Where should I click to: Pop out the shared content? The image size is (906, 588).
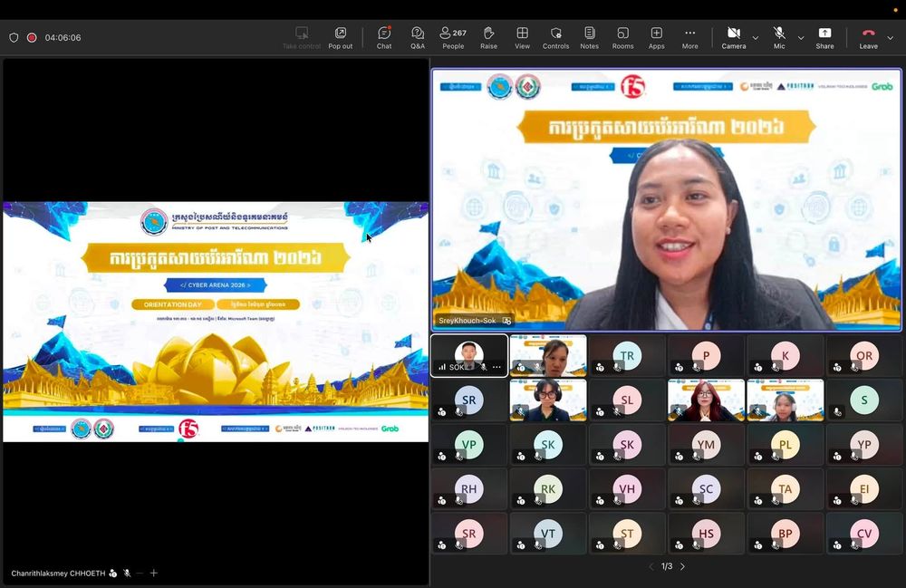(x=341, y=37)
